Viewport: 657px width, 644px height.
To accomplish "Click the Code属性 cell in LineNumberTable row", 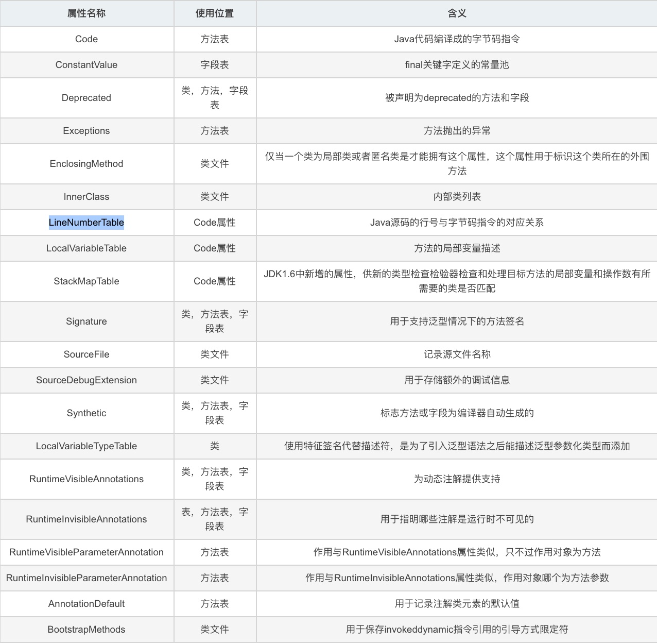I will (x=215, y=223).
